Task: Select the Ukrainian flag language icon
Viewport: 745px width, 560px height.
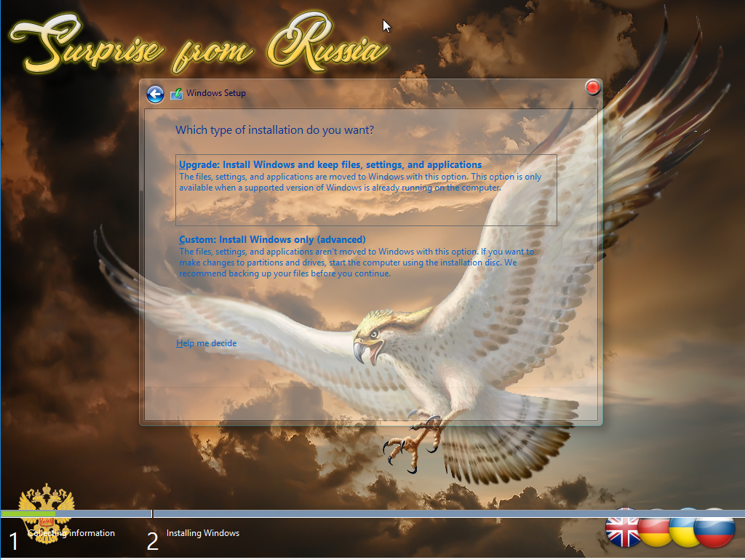Action: (x=682, y=528)
